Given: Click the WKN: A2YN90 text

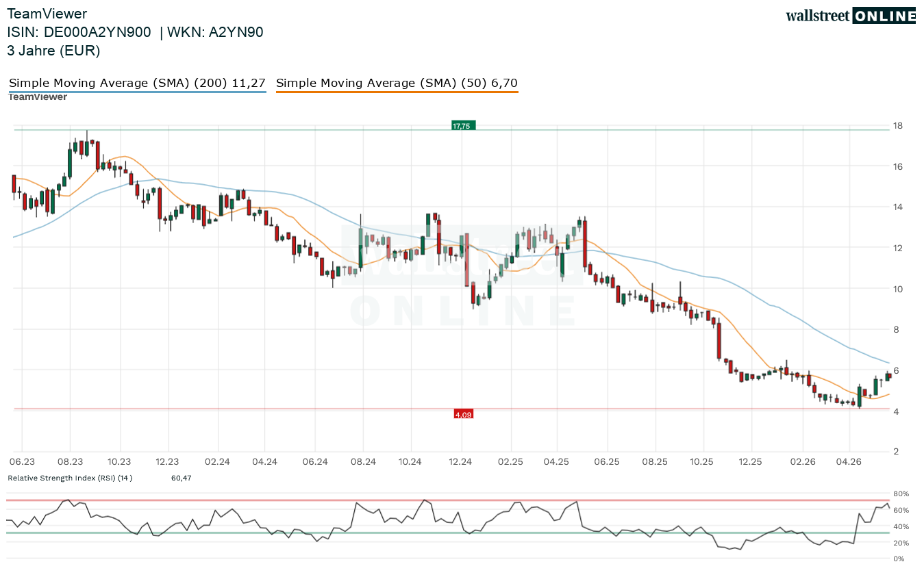Looking at the screenshot, I should (x=215, y=32).
